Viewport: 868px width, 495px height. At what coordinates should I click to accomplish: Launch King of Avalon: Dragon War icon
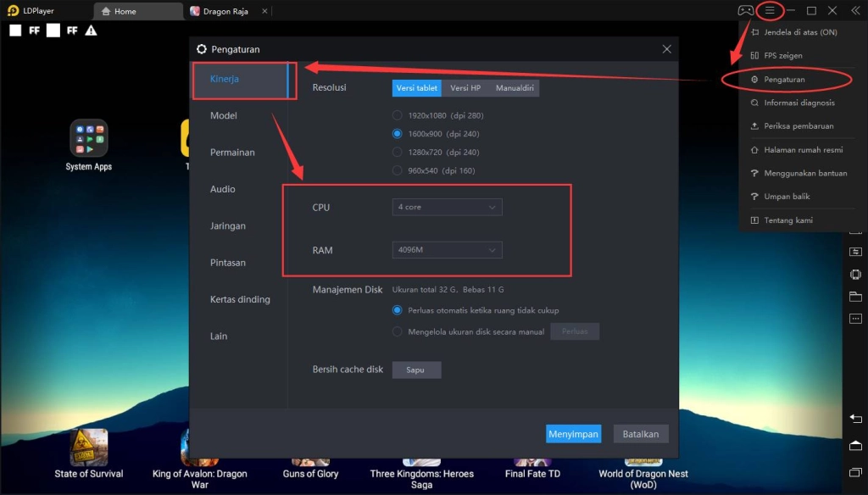[x=199, y=447]
